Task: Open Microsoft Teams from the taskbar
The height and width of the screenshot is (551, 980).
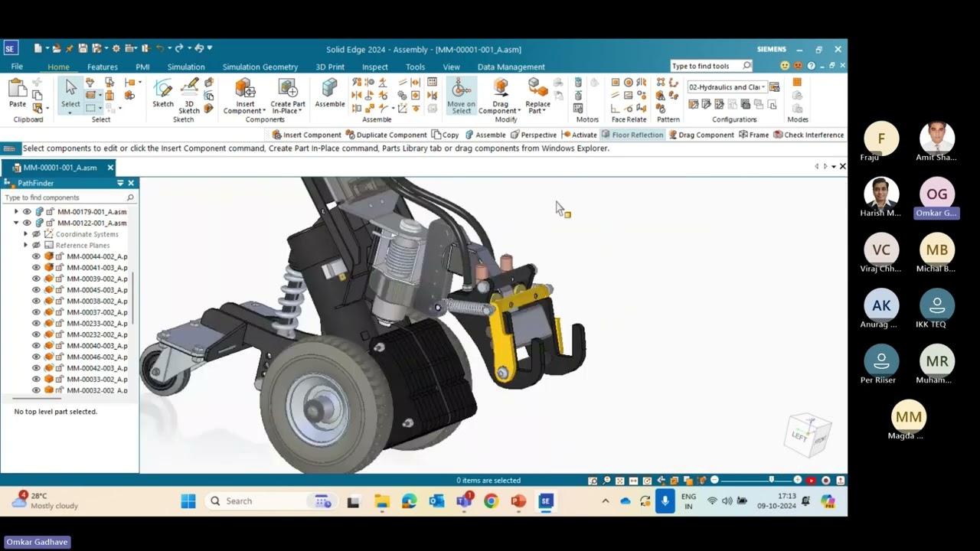Action: 465,501
